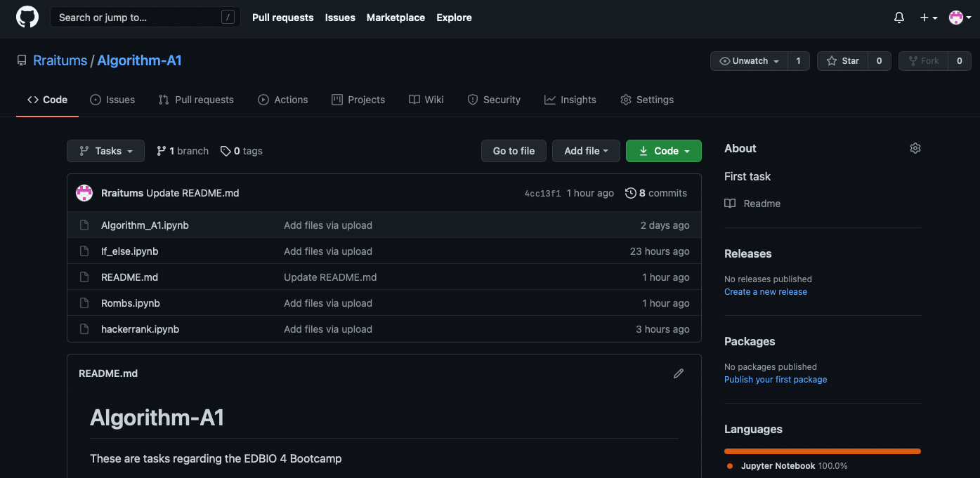Open Marketplace in top navigation
This screenshot has width=980, height=478.
tap(396, 18)
